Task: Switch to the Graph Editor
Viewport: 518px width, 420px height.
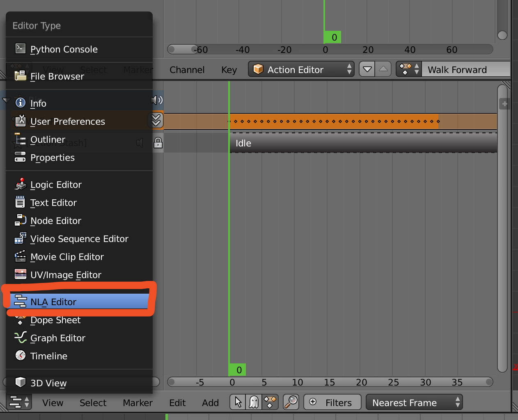Action: (x=57, y=338)
